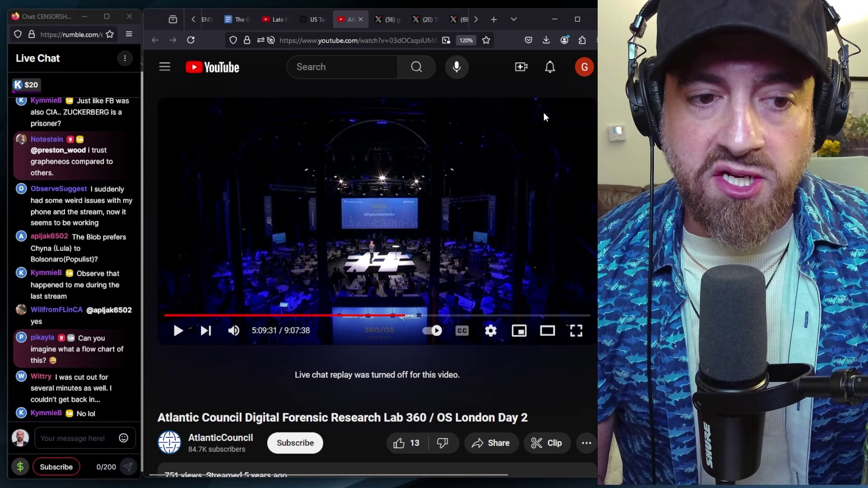
Task: Reload the YouTube page
Action: coord(191,40)
